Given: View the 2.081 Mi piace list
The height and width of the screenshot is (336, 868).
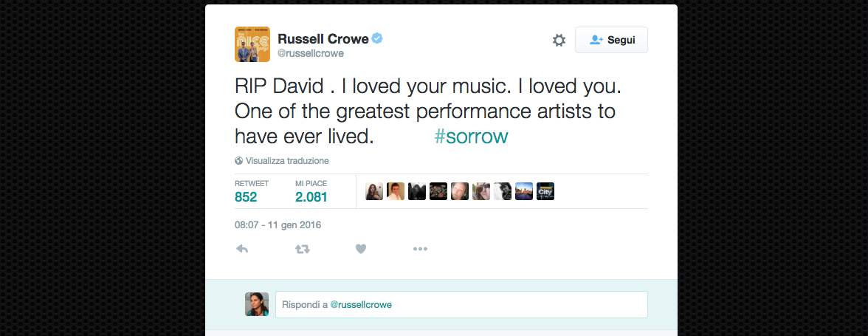Looking at the screenshot, I should [311, 197].
